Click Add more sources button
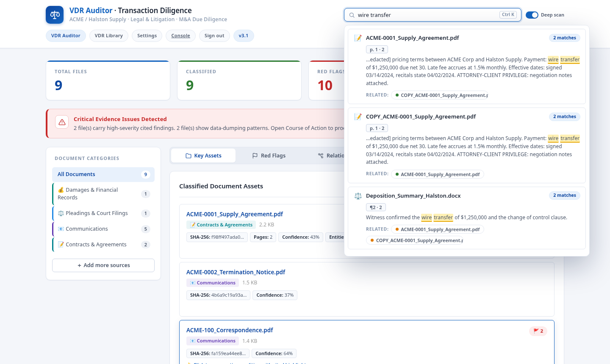610x364 pixels. tap(103, 265)
